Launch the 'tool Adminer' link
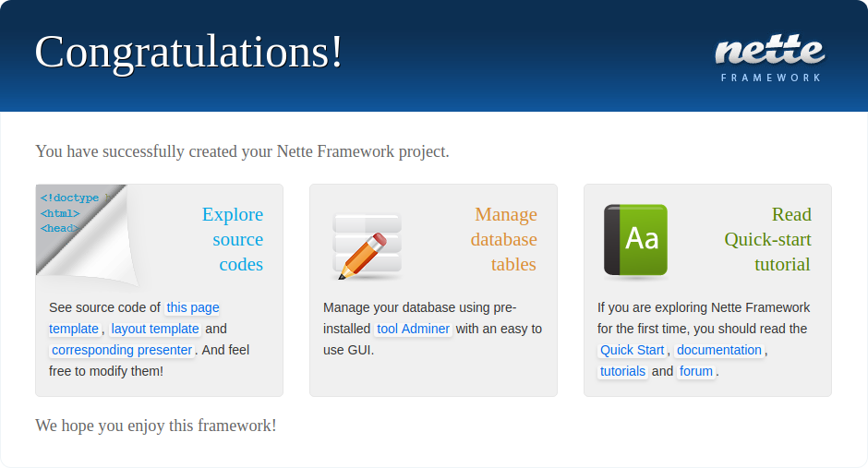Screen dimensions: 868x468 (x=413, y=329)
